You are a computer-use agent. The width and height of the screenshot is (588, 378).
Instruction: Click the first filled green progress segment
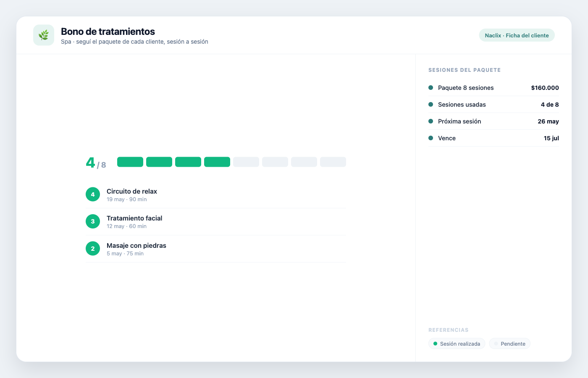pyautogui.click(x=130, y=162)
